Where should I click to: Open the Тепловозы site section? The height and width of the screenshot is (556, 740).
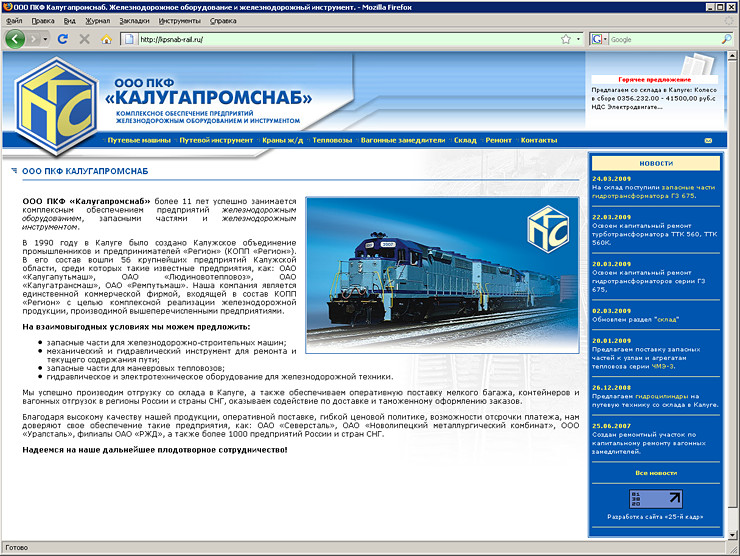coord(332,140)
